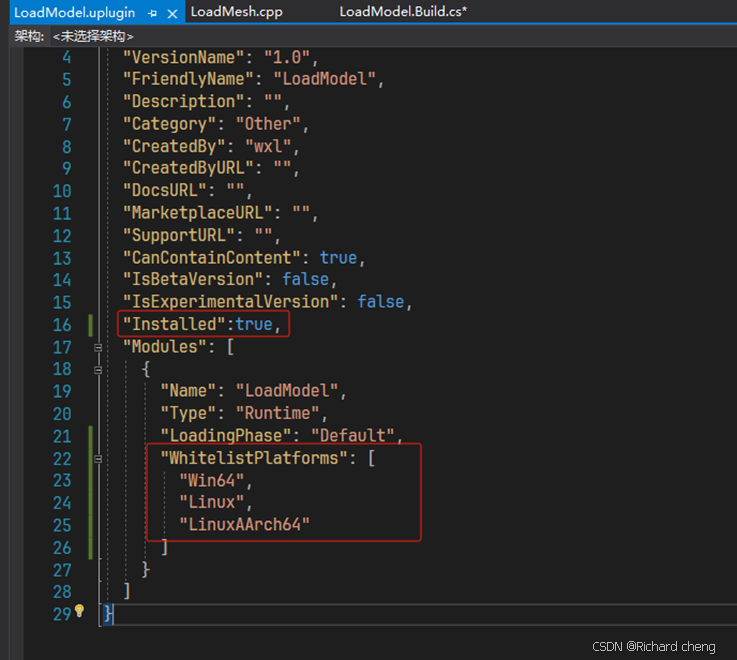This screenshot has width=737, height=660.
Task: Click the "LoadModel" value on line 19
Action: pyautogui.click(x=287, y=391)
